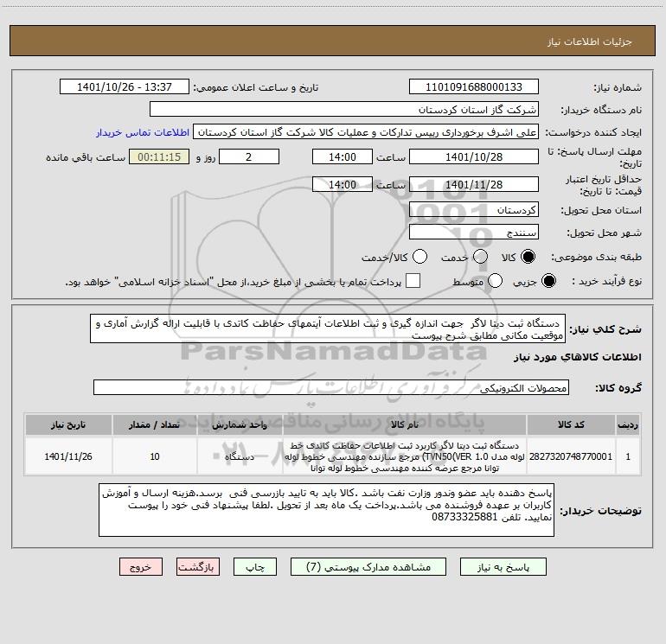The height and width of the screenshot is (644, 666).
Task: Click the تاریخ نیاز column header
Action: click(68, 424)
